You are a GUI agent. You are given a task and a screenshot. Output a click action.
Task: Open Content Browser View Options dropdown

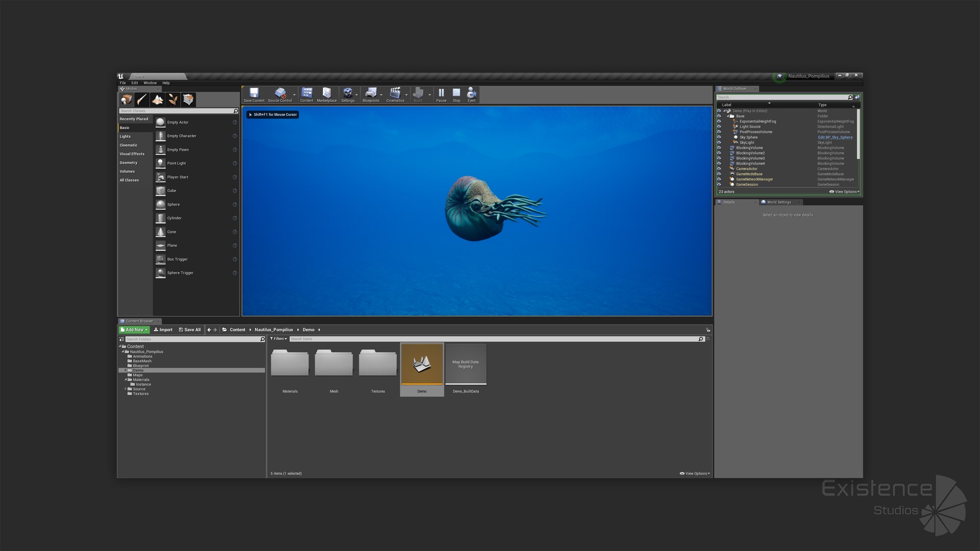coord(695,473)
